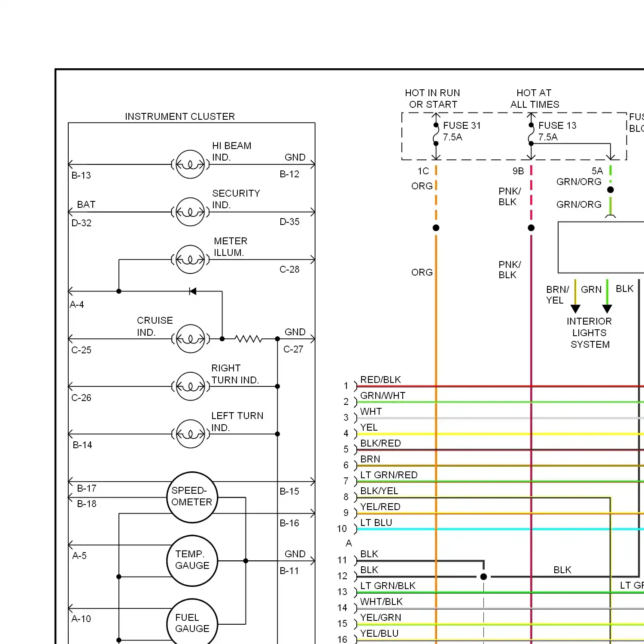
Task: Click the GRN wire downward arrowhead
Action: (x=607, y=309)
